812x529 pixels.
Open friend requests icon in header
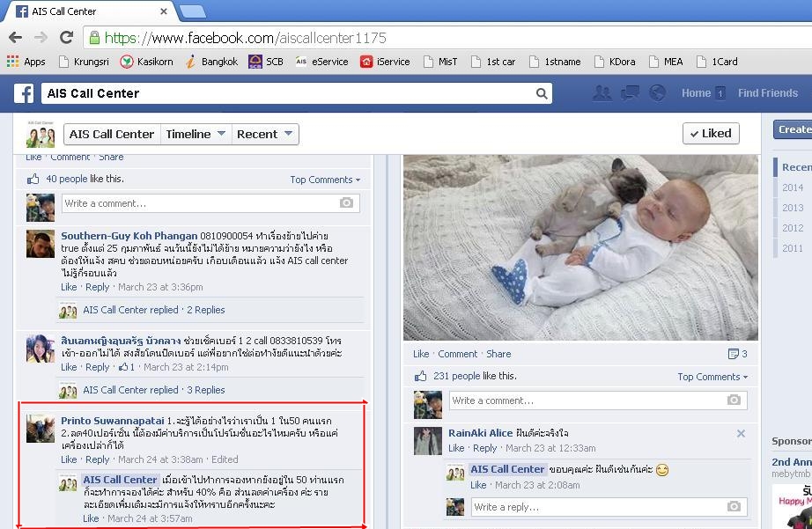[602, 93]
